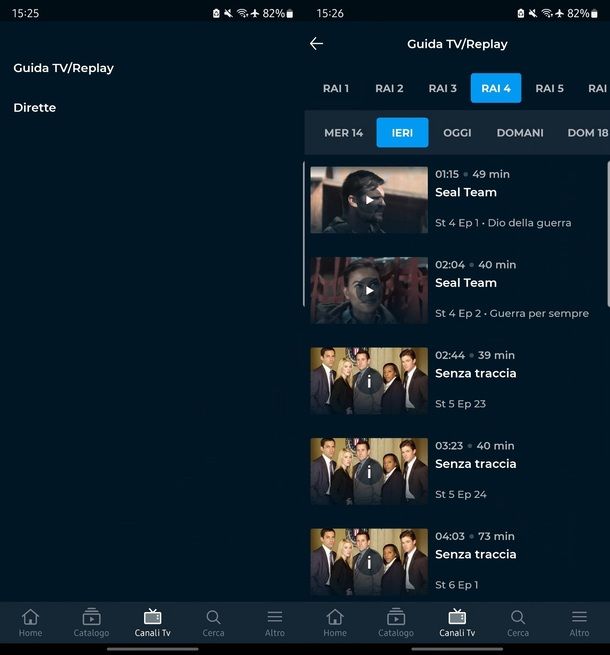Screen dimensions: 610x655
Task: Play Seal Team episode Dio della guerra
Action: (x=369, y=200)
